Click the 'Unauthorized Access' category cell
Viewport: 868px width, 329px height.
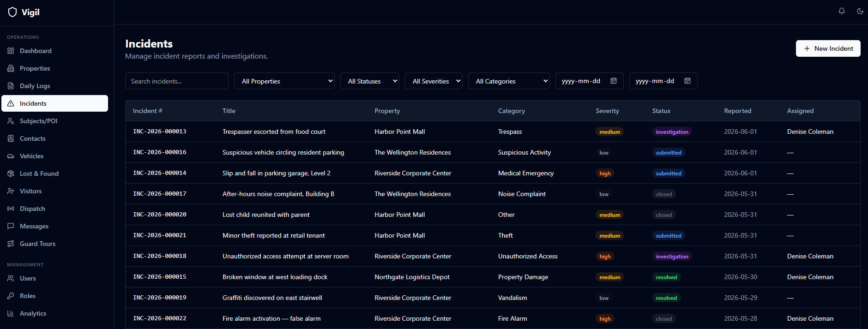point(528,256)
